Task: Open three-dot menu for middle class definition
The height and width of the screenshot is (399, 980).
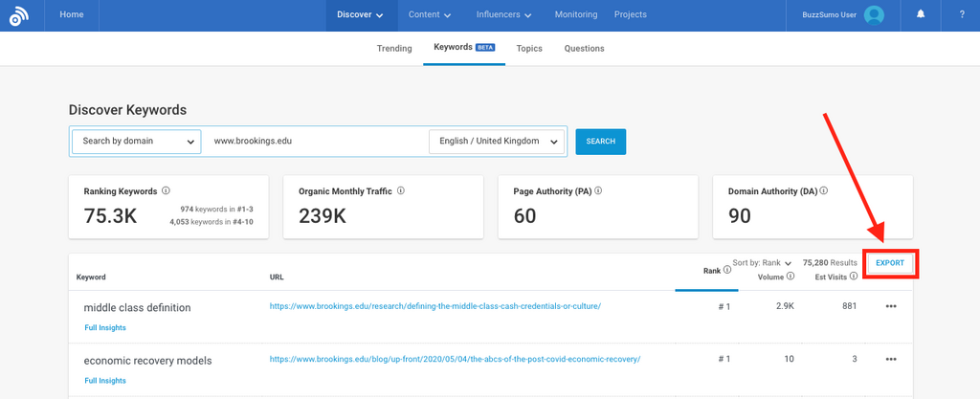Action: [891, 307]
